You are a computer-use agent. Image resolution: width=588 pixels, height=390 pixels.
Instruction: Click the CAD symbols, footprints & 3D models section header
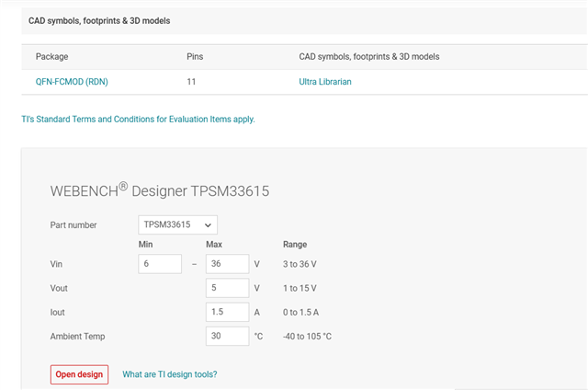[x=99, y=21]
